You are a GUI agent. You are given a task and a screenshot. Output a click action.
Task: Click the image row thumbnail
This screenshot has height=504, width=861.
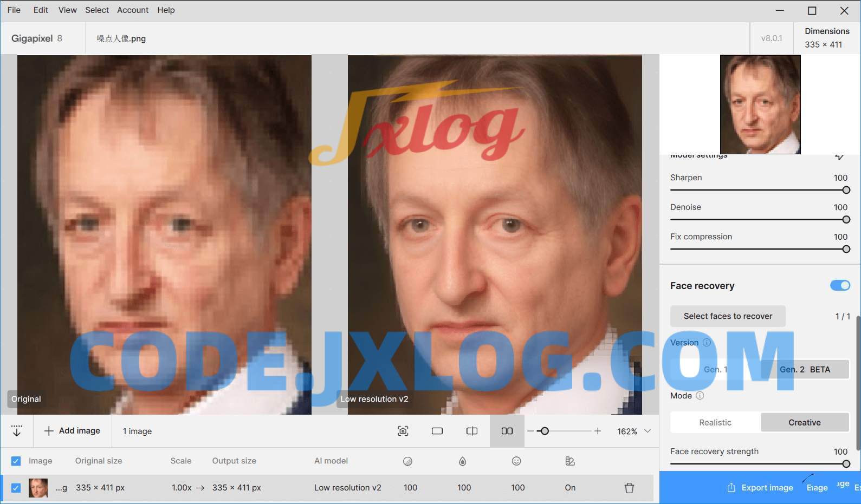click(38, 488)
